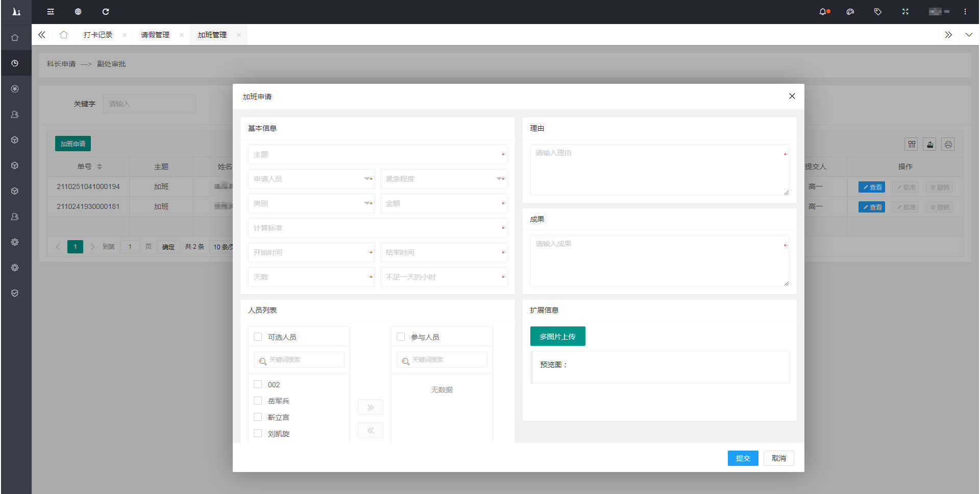The image size is (980, 494).
Task: Click the tag icon in top bar
Action: click(877, 12)
